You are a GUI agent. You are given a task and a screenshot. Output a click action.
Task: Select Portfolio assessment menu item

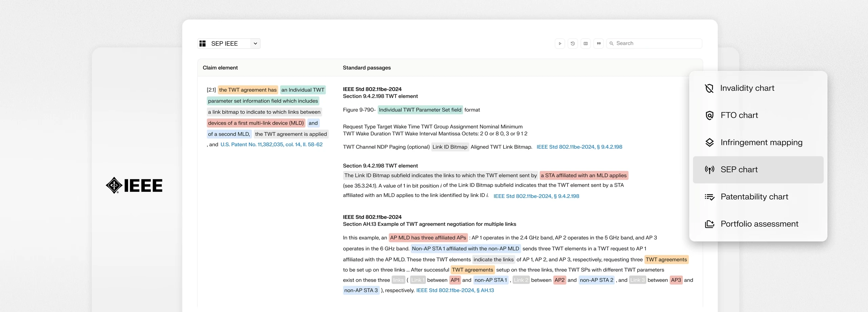(x=758, y=224)
